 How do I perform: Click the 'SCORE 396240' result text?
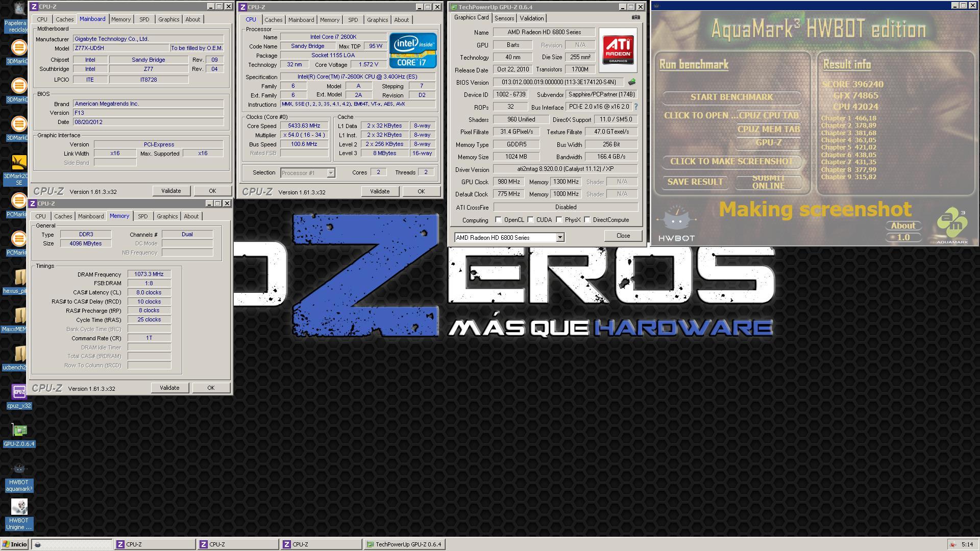coord(852,84)
